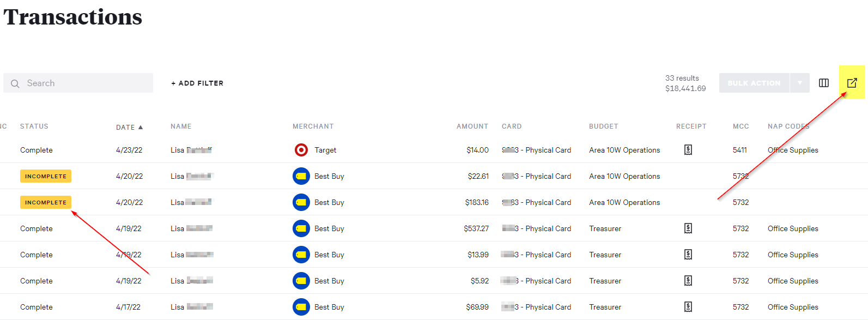
Task: Open receipt for $5.92 Best Buy transaction
Action: point(688,281)
